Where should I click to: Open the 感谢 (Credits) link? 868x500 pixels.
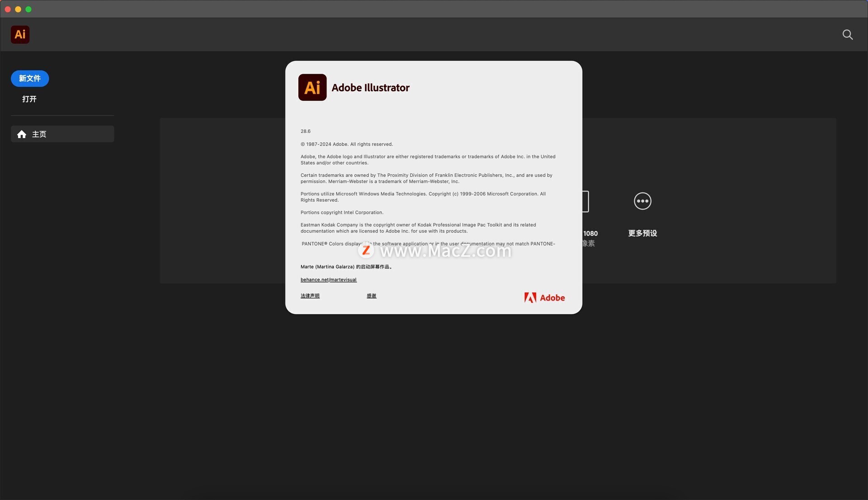[372, 296]
